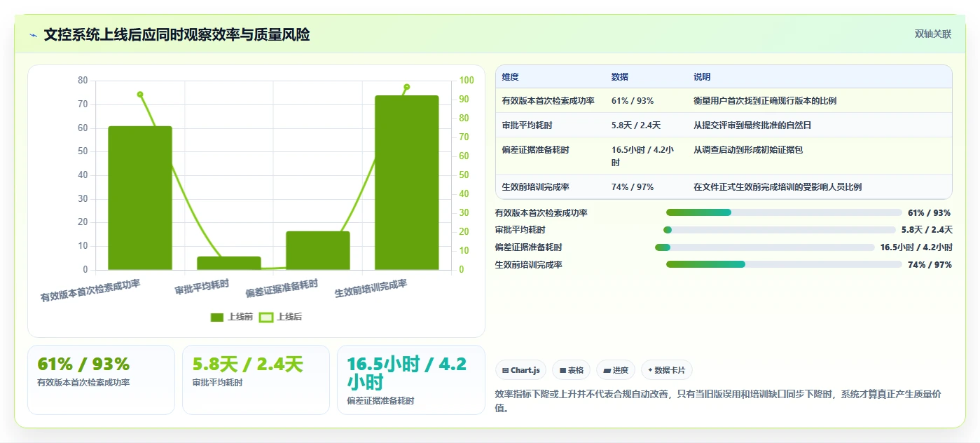Image resolution: width=980 pixels, height=443 pixels.
Task: Click the 61% / 93% data card
Action: [x=101, y=379]
